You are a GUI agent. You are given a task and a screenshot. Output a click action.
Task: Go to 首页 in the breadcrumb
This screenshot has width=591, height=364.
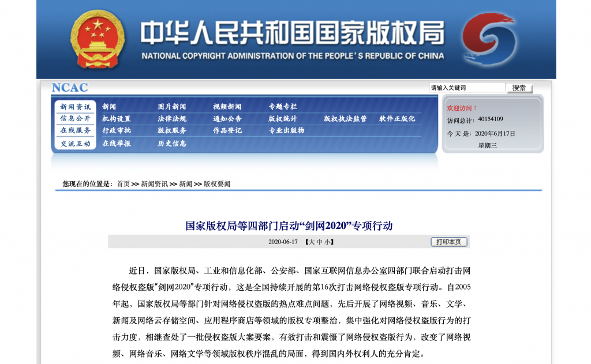(123, 184)
